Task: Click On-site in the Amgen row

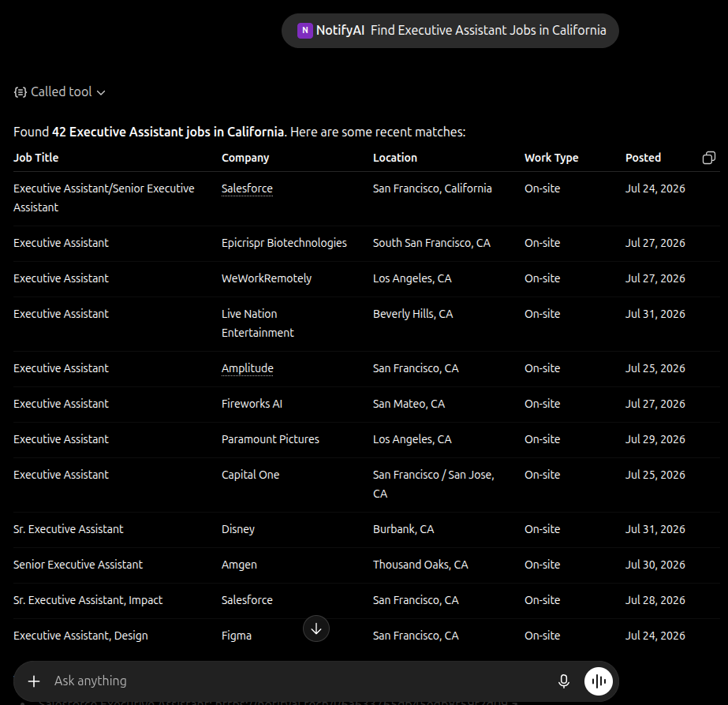Action: [543, 565]
